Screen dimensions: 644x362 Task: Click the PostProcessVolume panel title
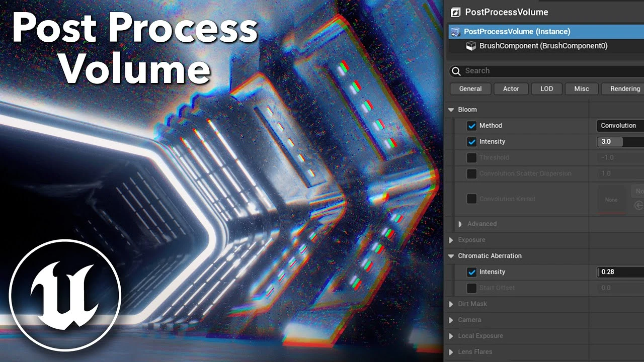coord(507,12)
